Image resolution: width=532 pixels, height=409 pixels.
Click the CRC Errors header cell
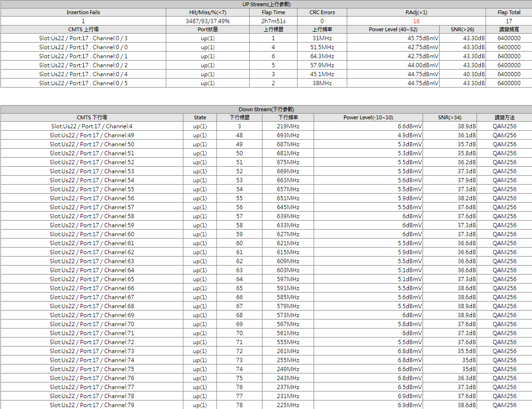pos(322,12)
